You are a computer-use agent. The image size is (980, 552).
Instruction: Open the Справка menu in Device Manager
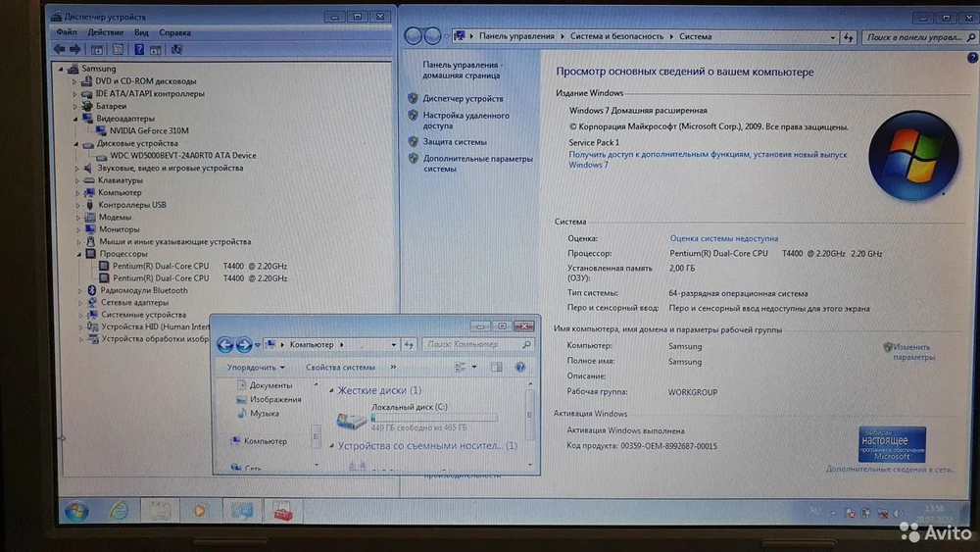pos(175,32)
